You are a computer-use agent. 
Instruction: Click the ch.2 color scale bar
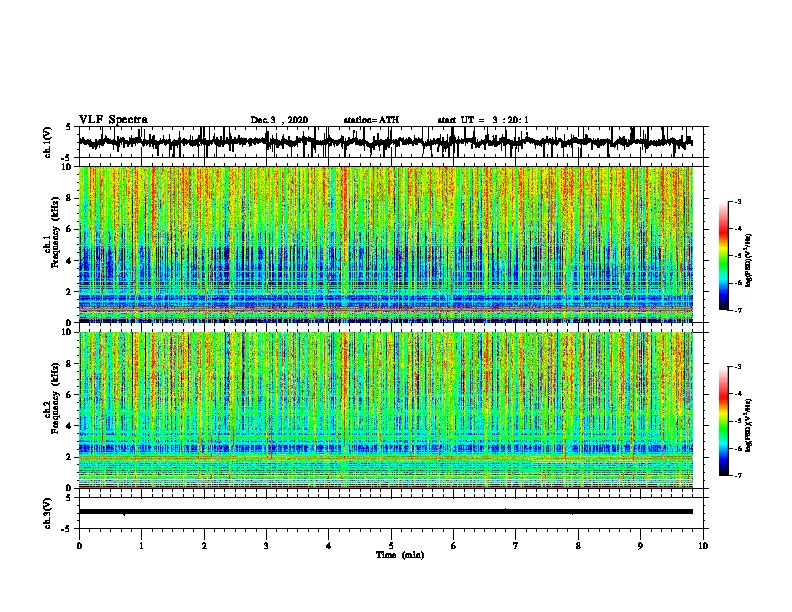tap(724, 421)
